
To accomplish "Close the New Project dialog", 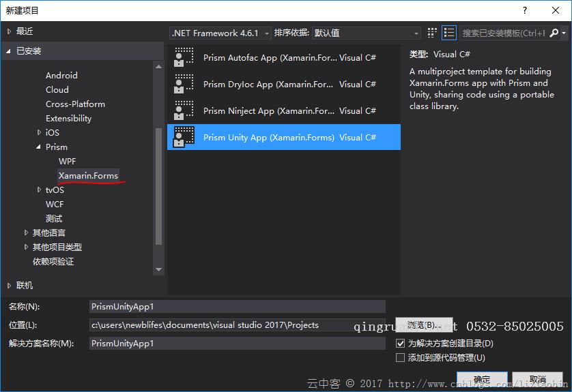I will tap(556, 10).
